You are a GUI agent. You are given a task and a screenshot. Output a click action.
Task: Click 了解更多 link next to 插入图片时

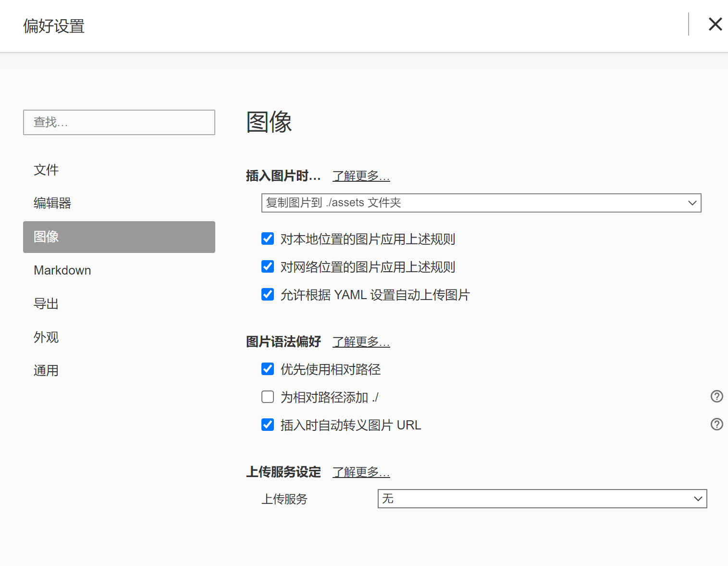click(x=361, y=176)
